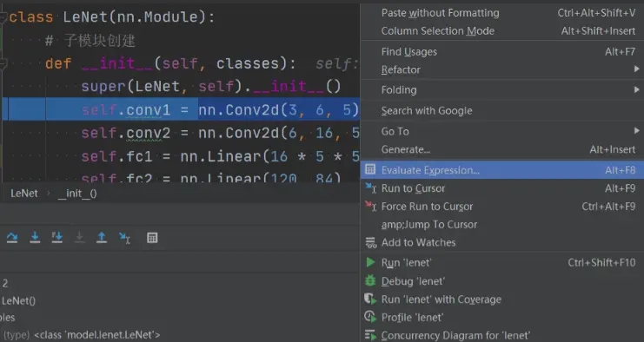Screen dimensions: 644x342
Task: Click the Step Out up-arrow icon
Action: pos(102,238)
